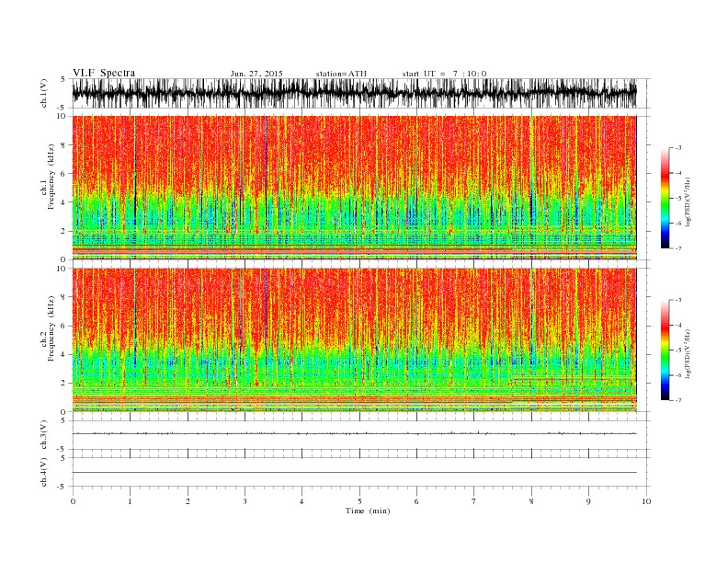
Task: Click the ch.2 colorbar "log(PSD)(V²/Hz)" label
Action: 688,354
